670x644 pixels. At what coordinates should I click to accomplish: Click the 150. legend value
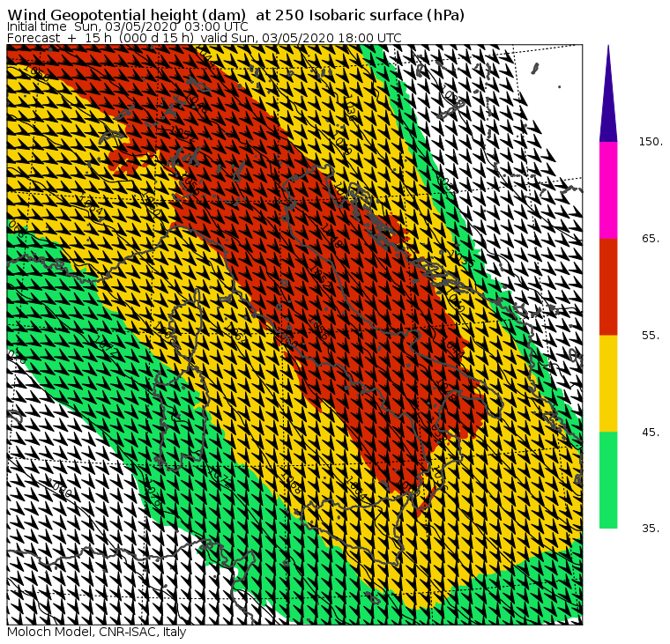[x=651, y=142]
